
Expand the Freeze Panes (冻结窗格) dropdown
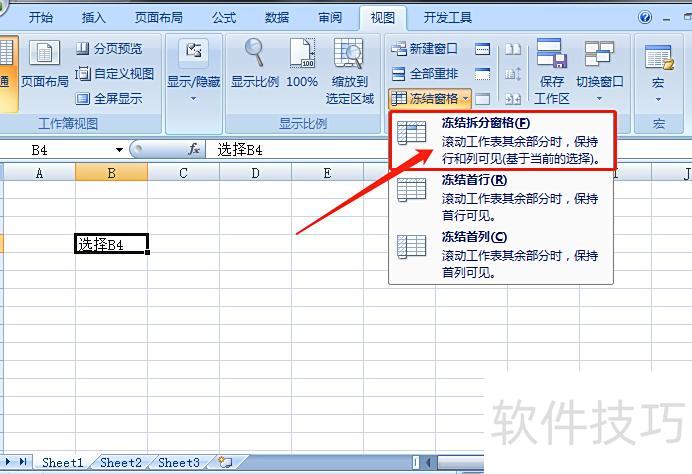(430, 98)
